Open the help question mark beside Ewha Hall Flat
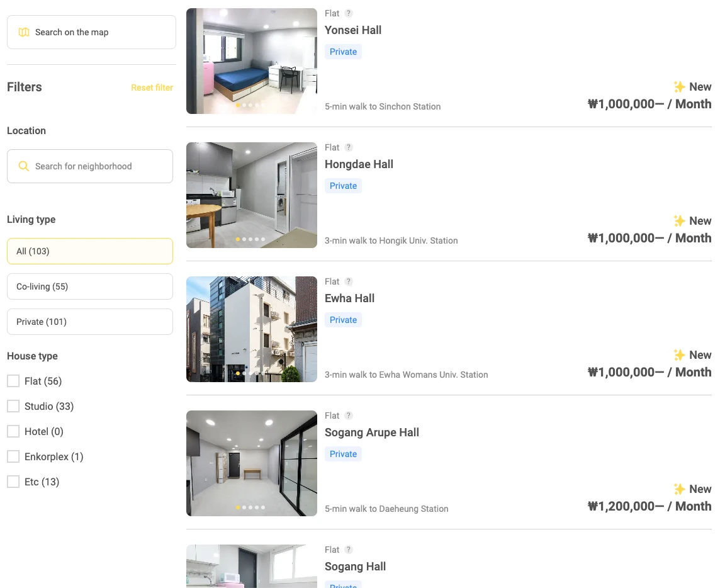Image resolution: width=725 pixels, height=588 pixels. pyautogui.click(x=349, y=282)
